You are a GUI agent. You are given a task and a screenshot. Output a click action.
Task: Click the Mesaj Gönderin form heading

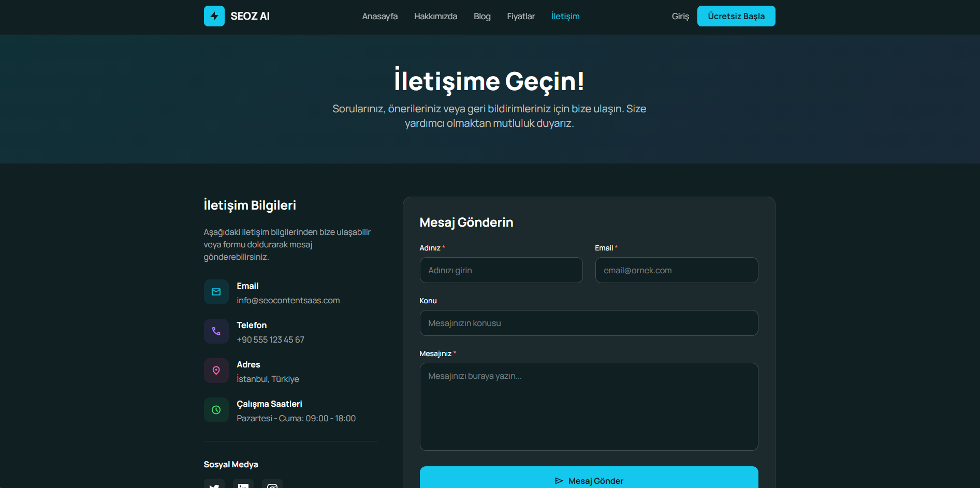pos(466,223)
